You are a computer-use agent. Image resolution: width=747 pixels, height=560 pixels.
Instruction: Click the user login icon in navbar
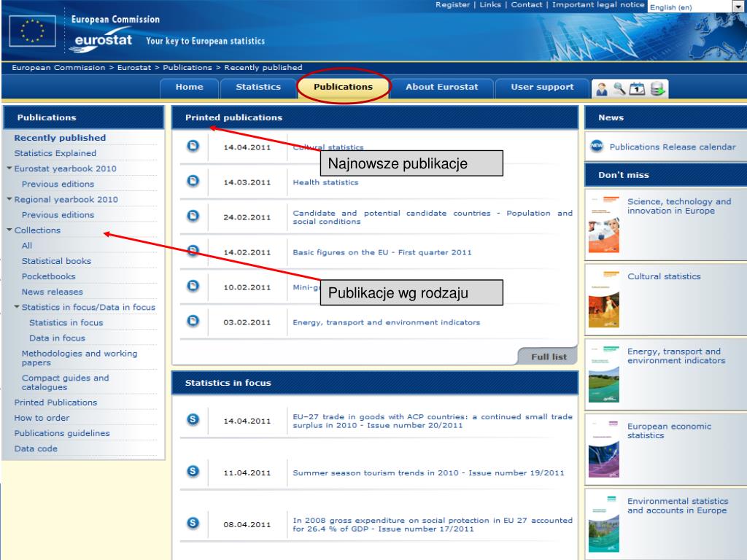(602, 88)
